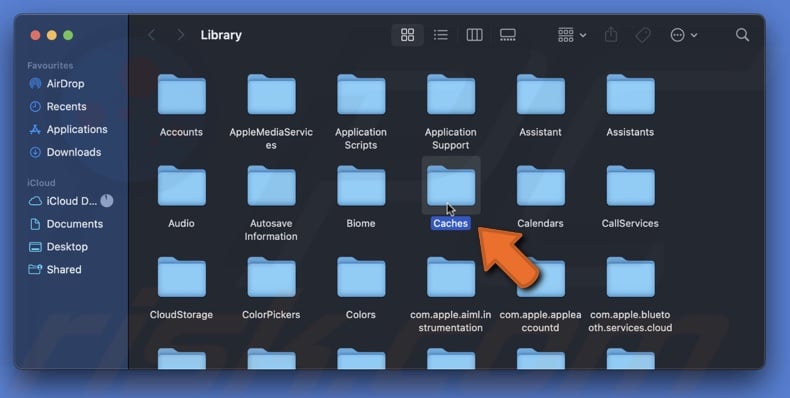790x398 pixels.
Task: Click the Share toolbar button
Action: 611,35
